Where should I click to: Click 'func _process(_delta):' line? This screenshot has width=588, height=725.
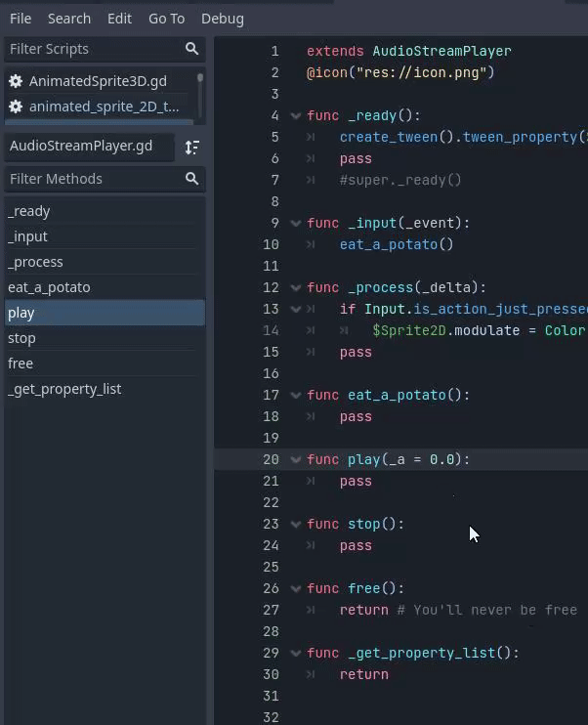pos(397,287)
